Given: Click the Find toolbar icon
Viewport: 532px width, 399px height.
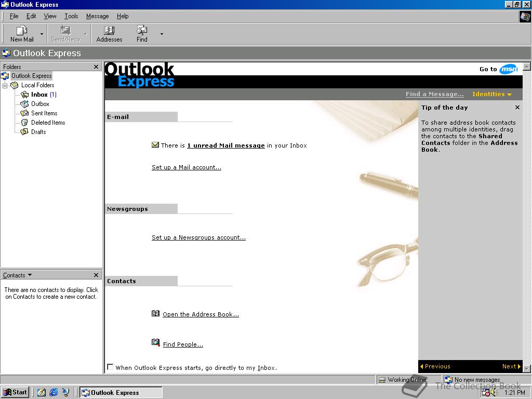Looking at the screenshot, I should [x=142, y=31].
